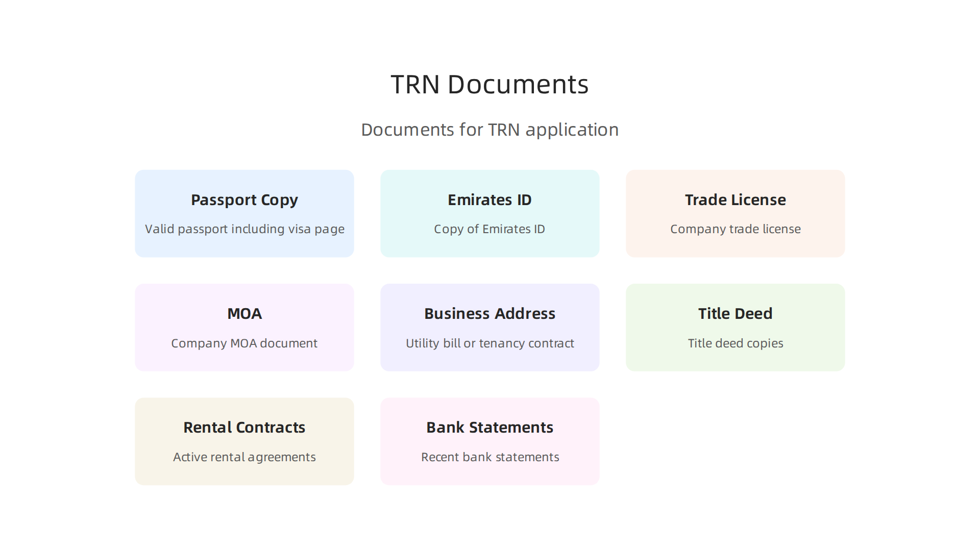
Task: Select the Bank Statements card heading
Action: [489, 427]
